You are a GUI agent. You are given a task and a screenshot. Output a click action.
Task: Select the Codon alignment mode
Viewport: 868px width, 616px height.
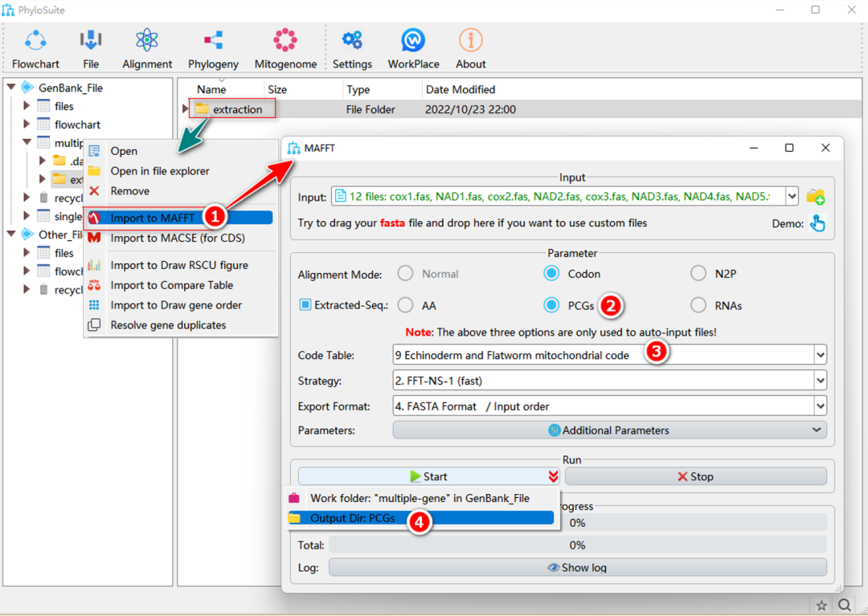click(x=551, y=273)
